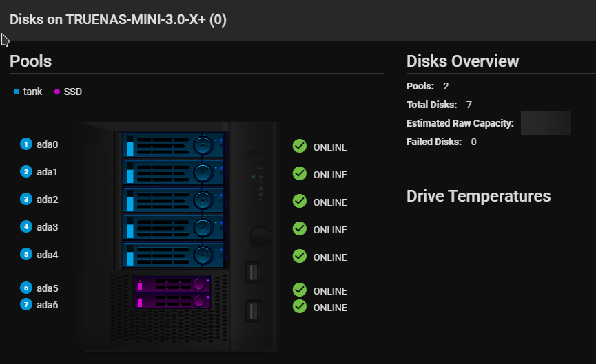
Task: Select the third blue drive bay ada2
Action: pos(174,200)
